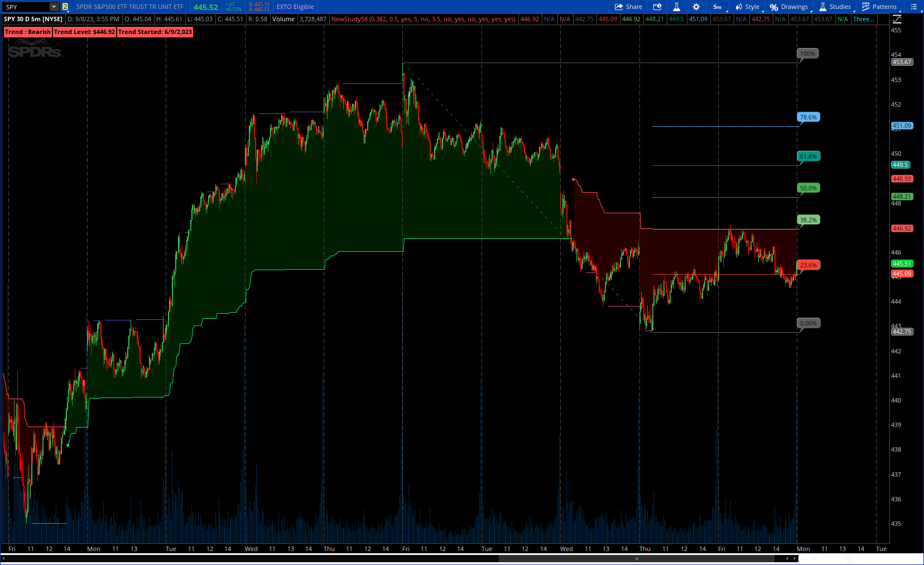Open the Studies dropdown menu
924x565 pixels.
coord(835,7)
